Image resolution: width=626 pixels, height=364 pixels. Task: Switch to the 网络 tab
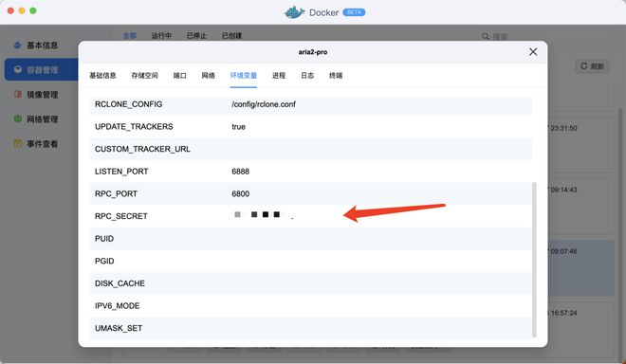pyautogui.click(x=209, y=76)
